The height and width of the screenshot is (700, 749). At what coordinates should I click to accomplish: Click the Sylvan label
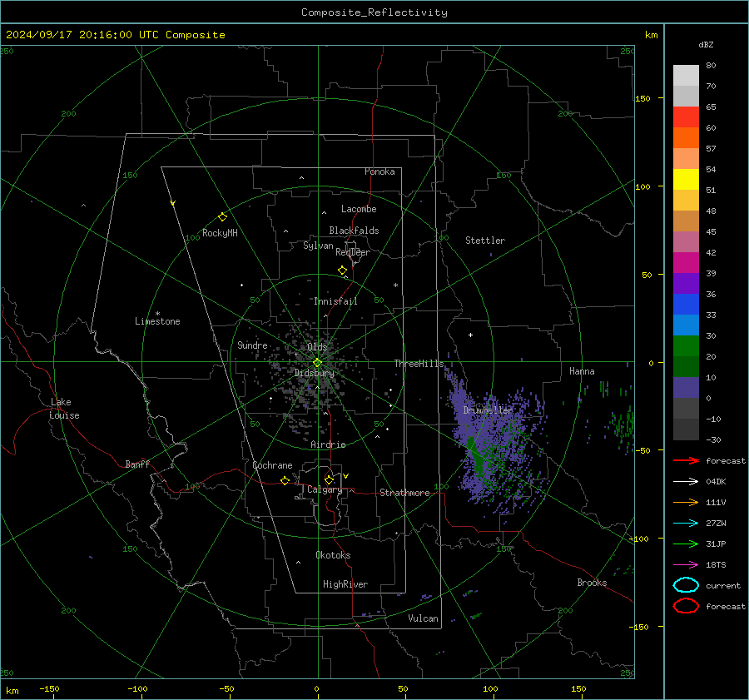(x=318, y=246)
